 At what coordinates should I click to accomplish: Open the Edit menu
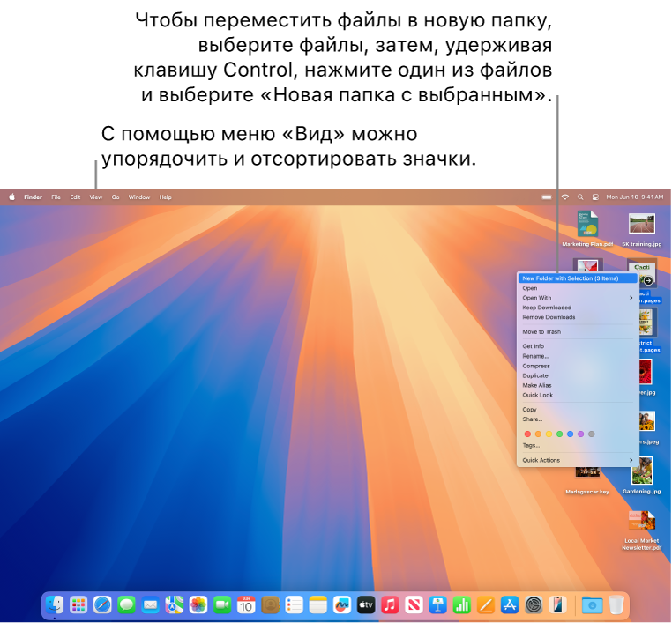coord(75,197)
